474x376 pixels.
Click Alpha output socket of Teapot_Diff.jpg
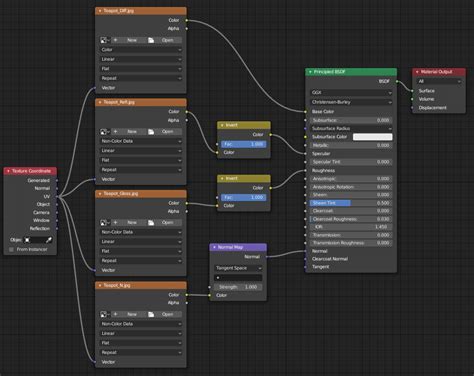pyautogui.click(x=187, y=29)
